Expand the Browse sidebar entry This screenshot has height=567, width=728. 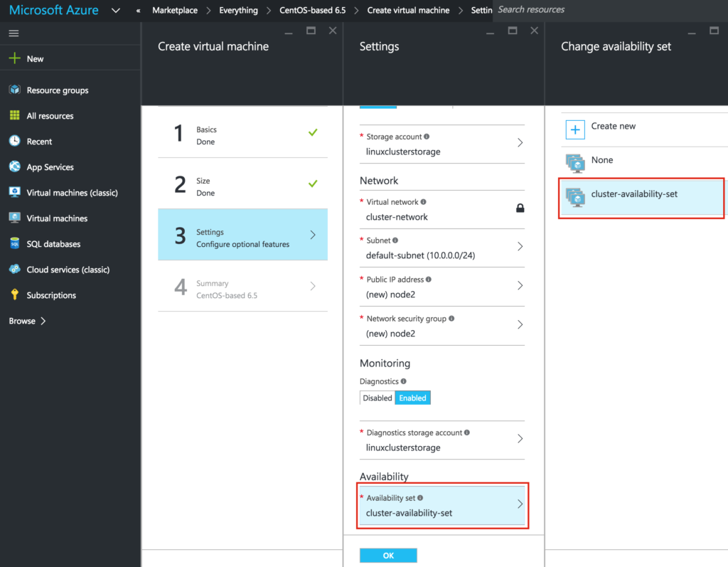click(x=21, y=320)
